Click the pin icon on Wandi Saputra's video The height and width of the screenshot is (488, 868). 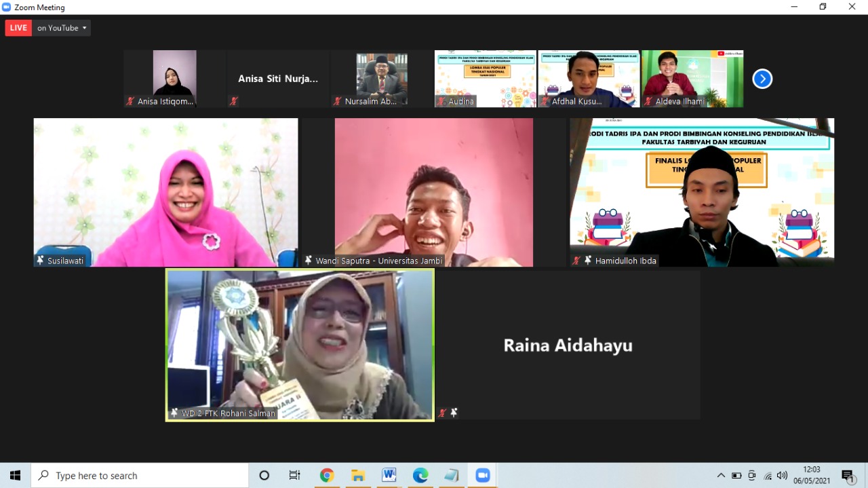tap(309, 261)
